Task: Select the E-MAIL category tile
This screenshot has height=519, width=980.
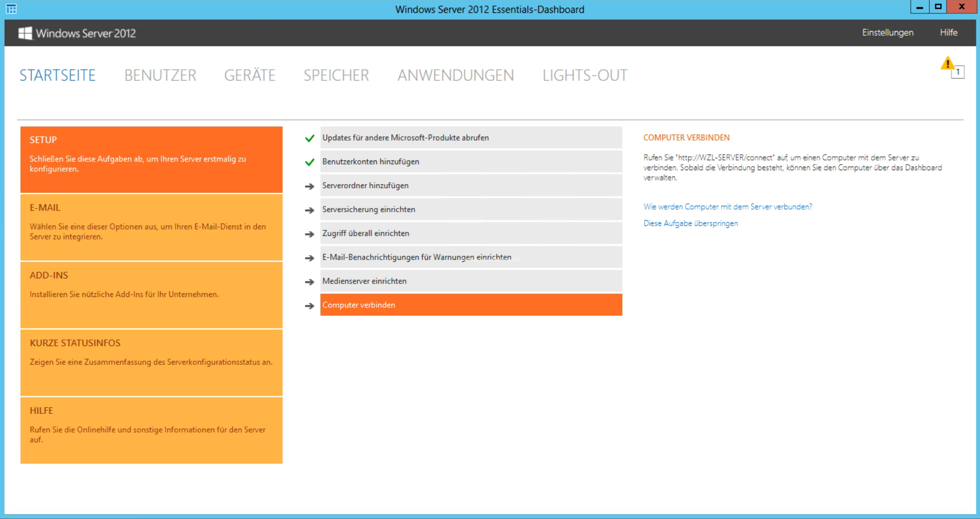Action: click(x=151, y=227)
